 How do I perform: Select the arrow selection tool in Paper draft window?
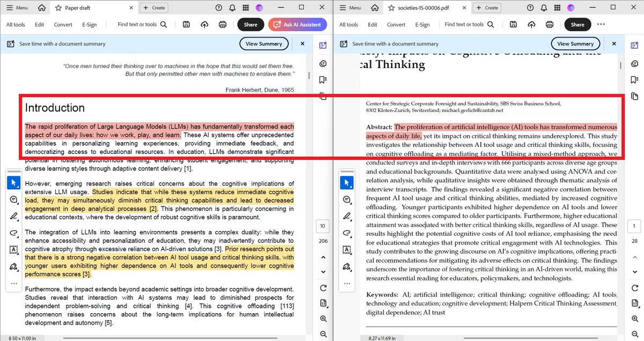tap(13, 183)
